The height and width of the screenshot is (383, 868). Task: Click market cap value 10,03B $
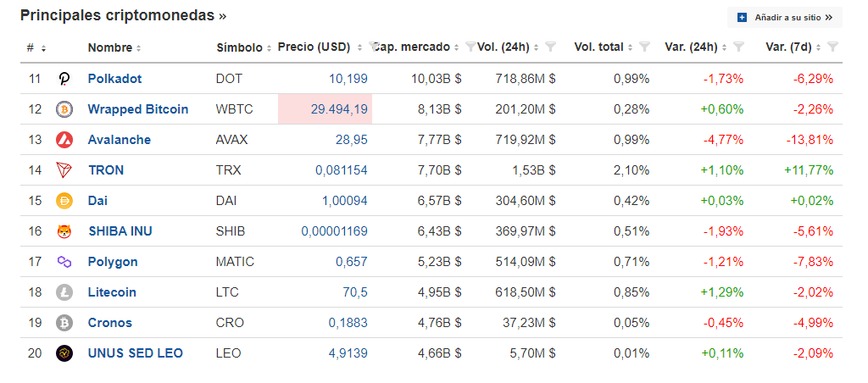pos(437,79)
